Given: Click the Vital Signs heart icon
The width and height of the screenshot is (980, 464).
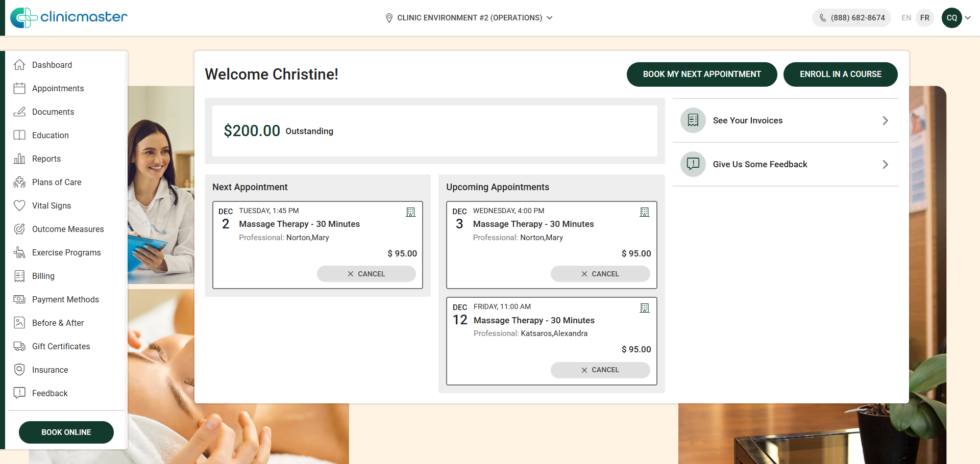Looking at the screenshot, I should point(19,205).
